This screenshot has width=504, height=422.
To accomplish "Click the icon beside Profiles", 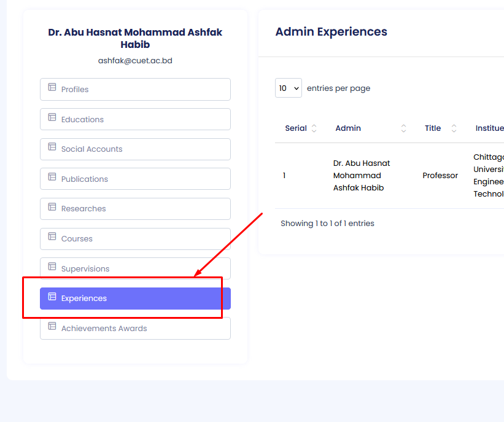I will (52, 88).
